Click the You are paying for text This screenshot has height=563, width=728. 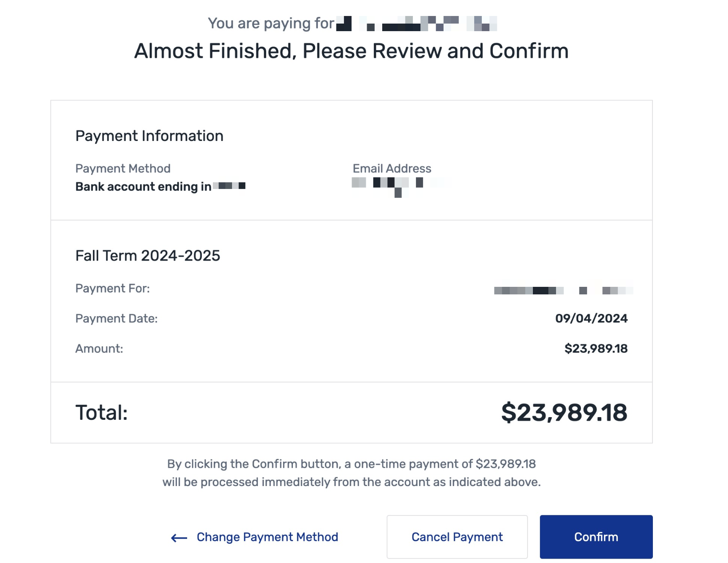pyautogui.click(x=271, y=23)
